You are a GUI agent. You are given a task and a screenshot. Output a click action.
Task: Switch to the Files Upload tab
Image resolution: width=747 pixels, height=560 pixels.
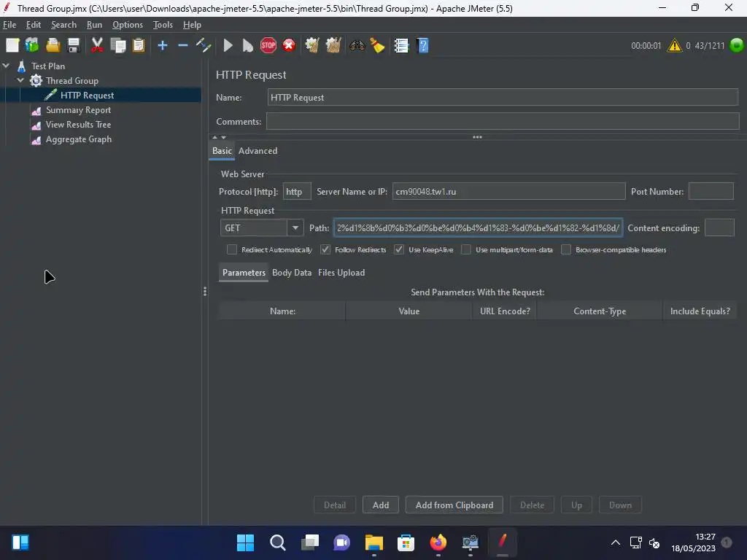pyautogui.click(x=341, y=273)
